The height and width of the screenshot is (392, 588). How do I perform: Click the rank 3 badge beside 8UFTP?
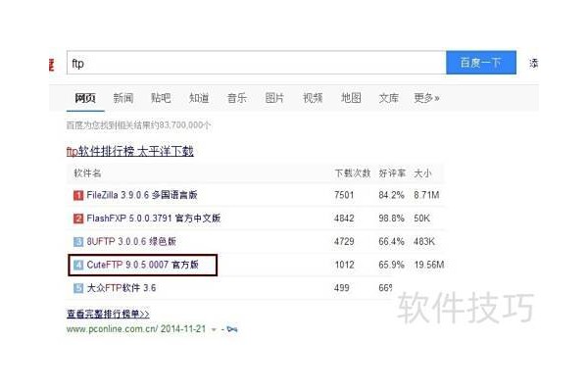78,242
